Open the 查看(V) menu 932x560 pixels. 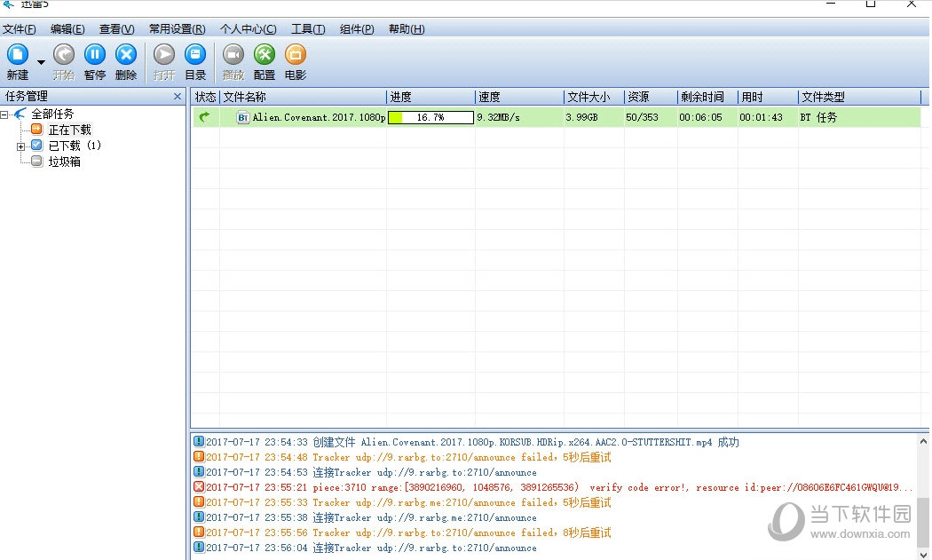[116, 29]
